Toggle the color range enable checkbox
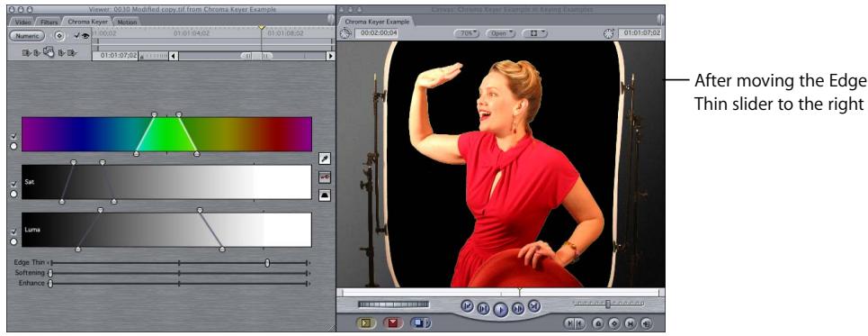The width and height of the screenshot is (868, 336). click(13, 136)
